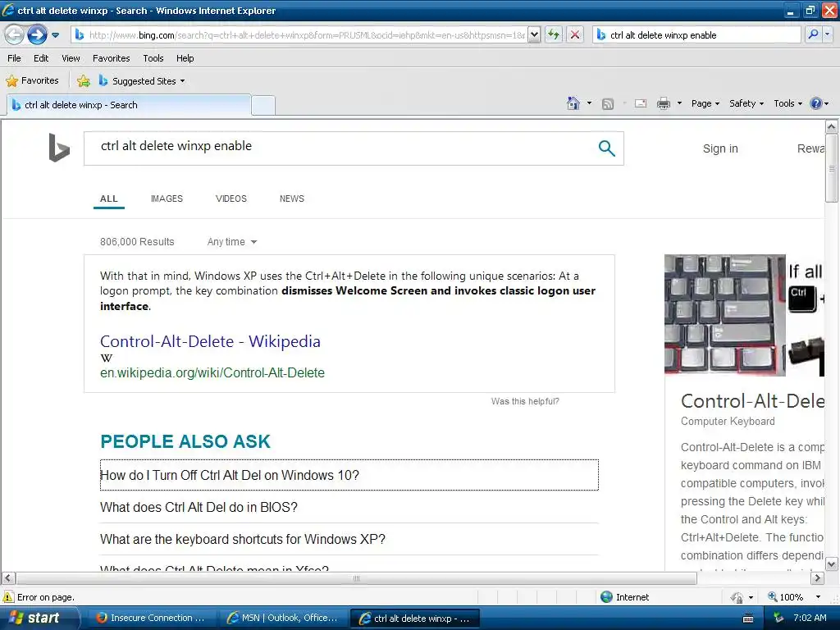This screenshot has height=630, width=840.
Task: Expand the Home button dropdown arrow
Action: pyautogui.click(x=589, y=103)
